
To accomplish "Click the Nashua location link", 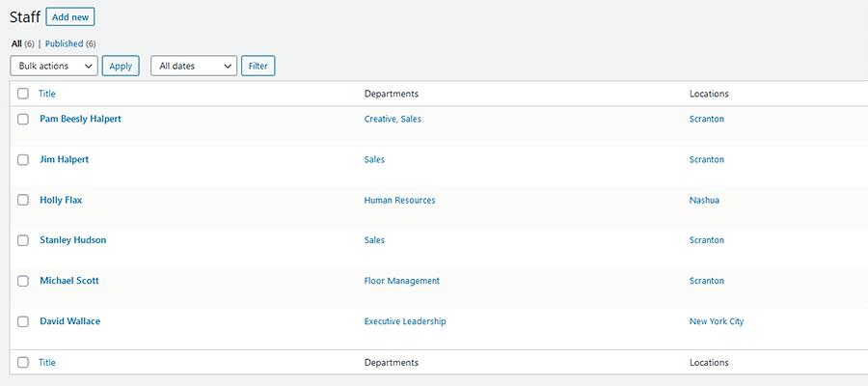I will pos(704,200).
